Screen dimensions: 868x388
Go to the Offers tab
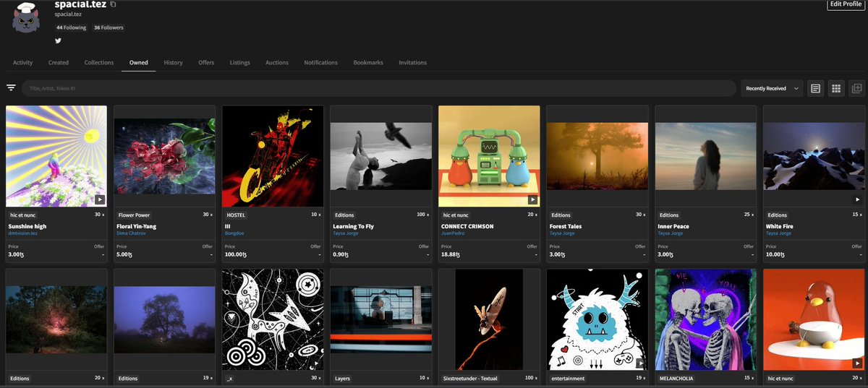pos(206,63)
